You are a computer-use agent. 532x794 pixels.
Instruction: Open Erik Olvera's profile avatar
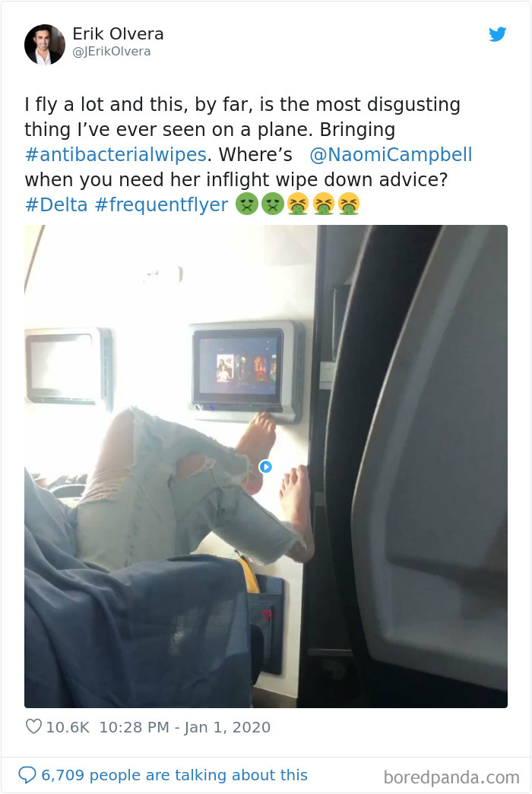click(x=45, y=45)
